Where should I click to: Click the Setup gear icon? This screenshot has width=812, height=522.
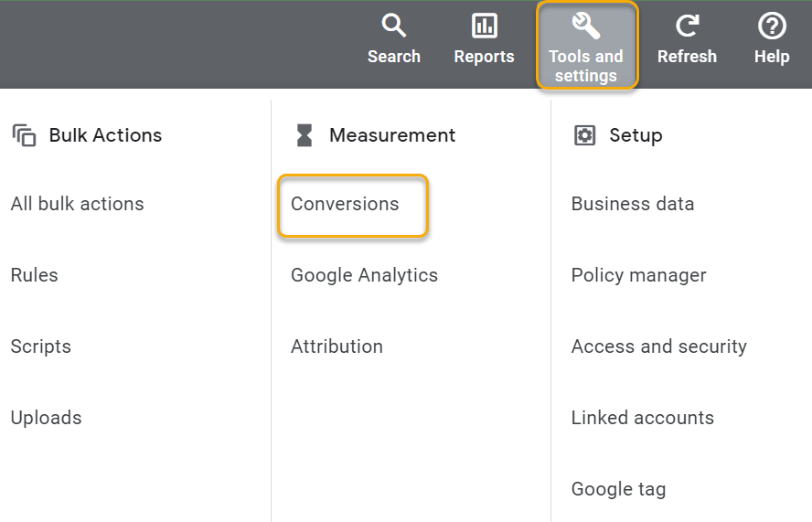(584, 135)
